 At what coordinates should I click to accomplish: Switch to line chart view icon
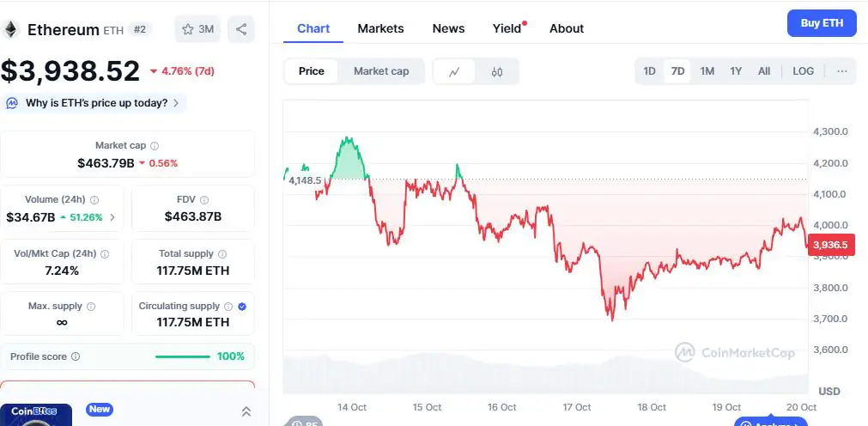click(x=455, y=71)
